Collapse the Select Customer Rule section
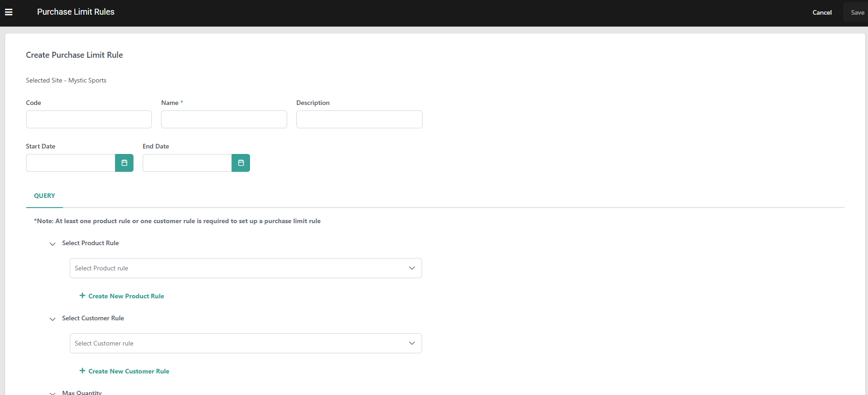Screen dimensions: 868x395 [52, 319]
